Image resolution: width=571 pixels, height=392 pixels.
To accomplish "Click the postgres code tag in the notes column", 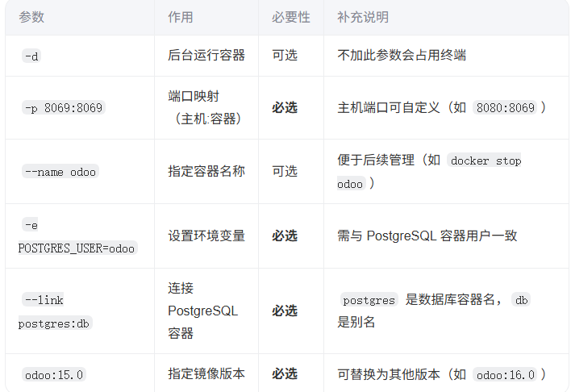I will (369, 300).
